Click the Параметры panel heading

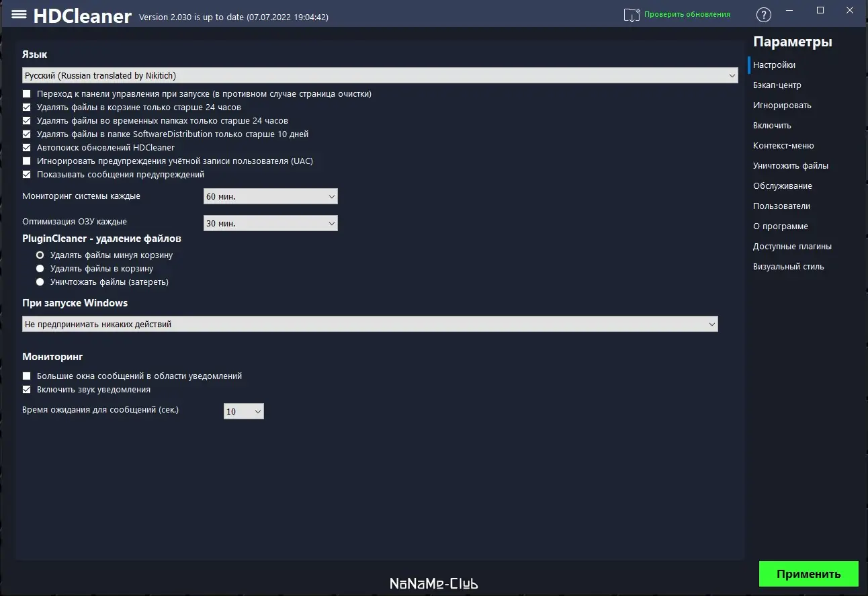tap(793, 42)
